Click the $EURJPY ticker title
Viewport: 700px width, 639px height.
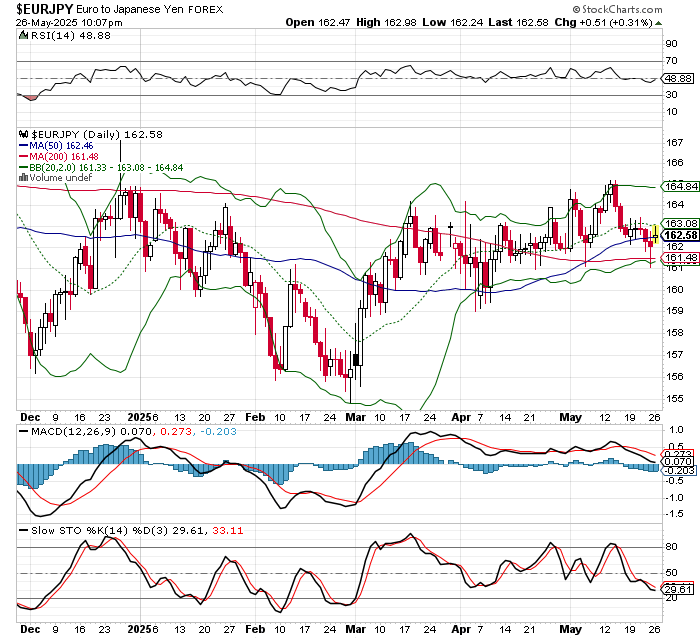coord(44,9)
